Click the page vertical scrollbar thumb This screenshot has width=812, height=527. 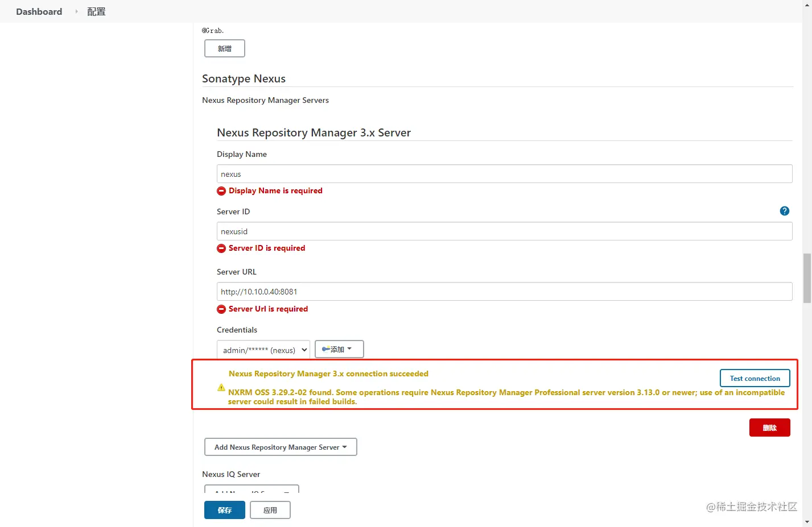point(807,279)
